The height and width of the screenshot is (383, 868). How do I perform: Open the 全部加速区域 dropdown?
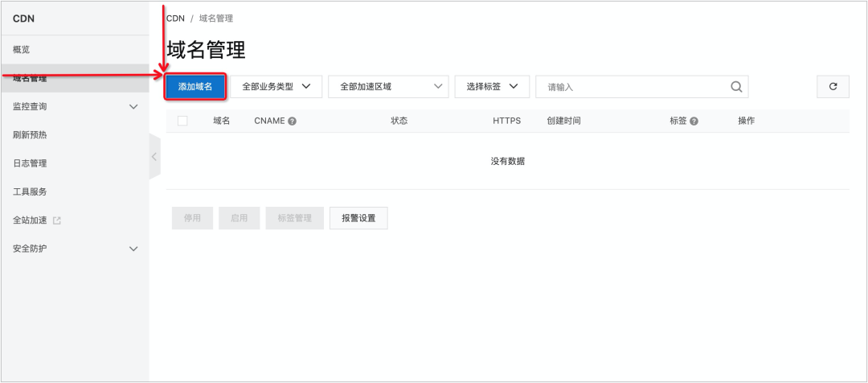pos(389,87)
